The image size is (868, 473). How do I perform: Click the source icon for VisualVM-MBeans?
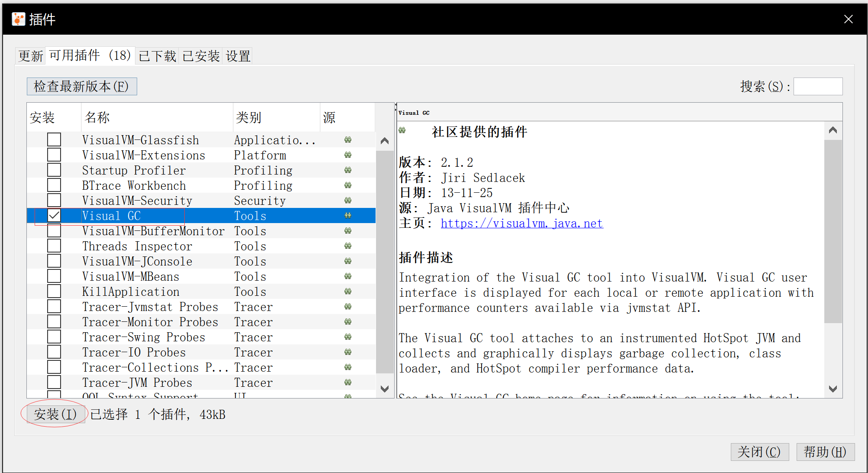tap(348, 276)
